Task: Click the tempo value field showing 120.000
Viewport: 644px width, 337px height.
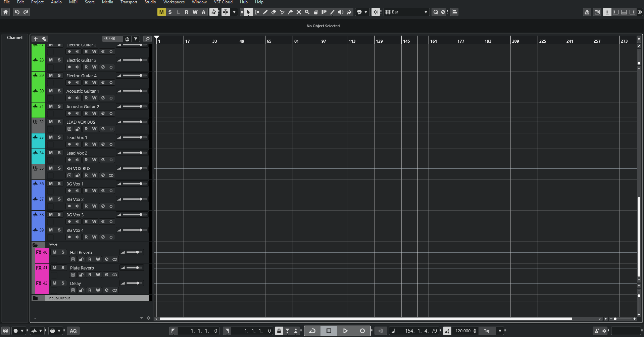Action: click(x=462, y=331)
